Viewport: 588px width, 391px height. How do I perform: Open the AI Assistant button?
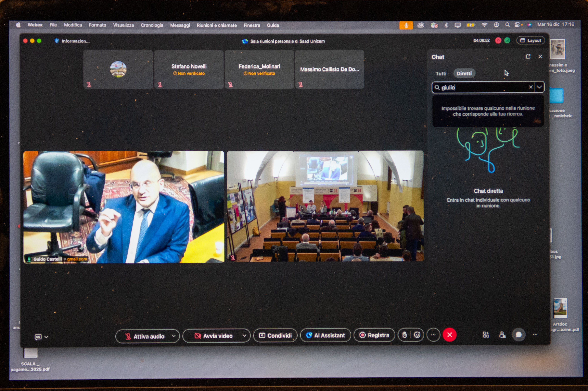pos(326,335)
